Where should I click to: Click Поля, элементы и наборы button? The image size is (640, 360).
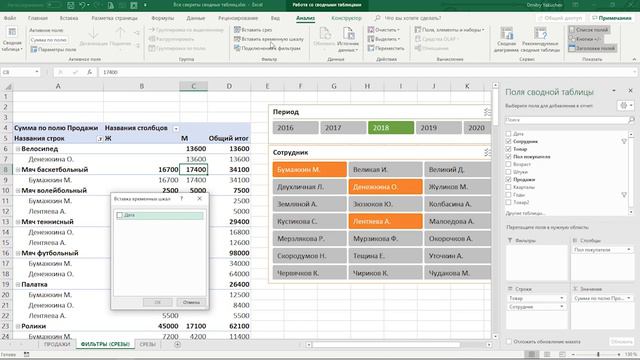449,30
